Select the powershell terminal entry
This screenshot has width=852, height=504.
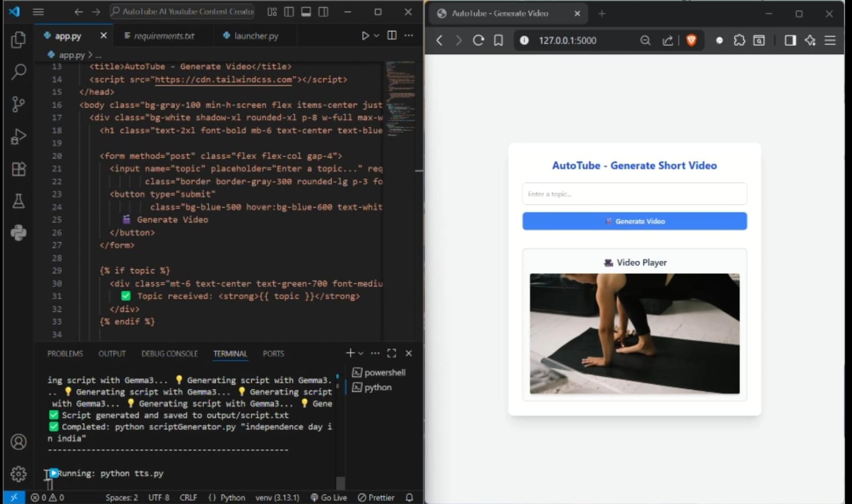pyautogui.click(x=379, y=373)
